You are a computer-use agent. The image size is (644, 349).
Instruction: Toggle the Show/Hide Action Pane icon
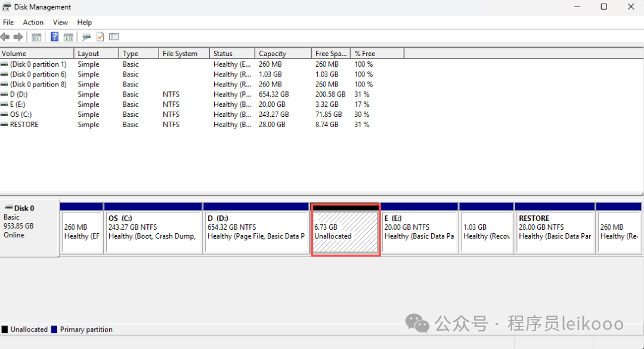coord(69,37)
